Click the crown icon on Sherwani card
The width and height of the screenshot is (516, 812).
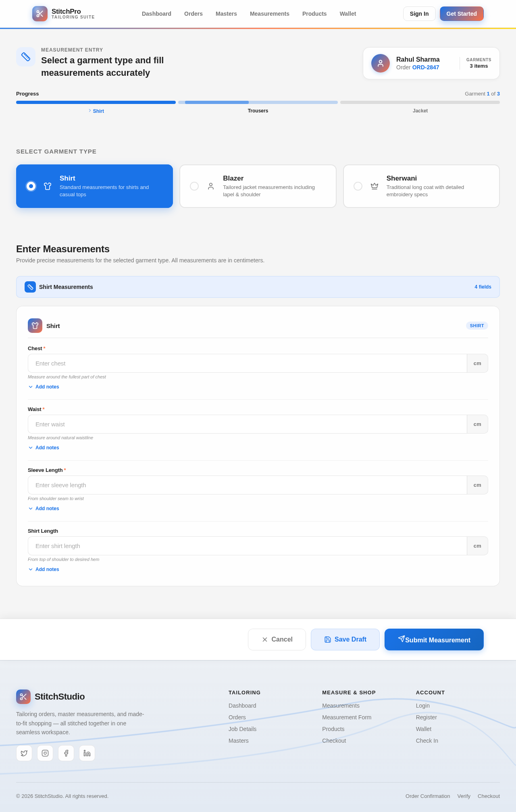point(375,186)
